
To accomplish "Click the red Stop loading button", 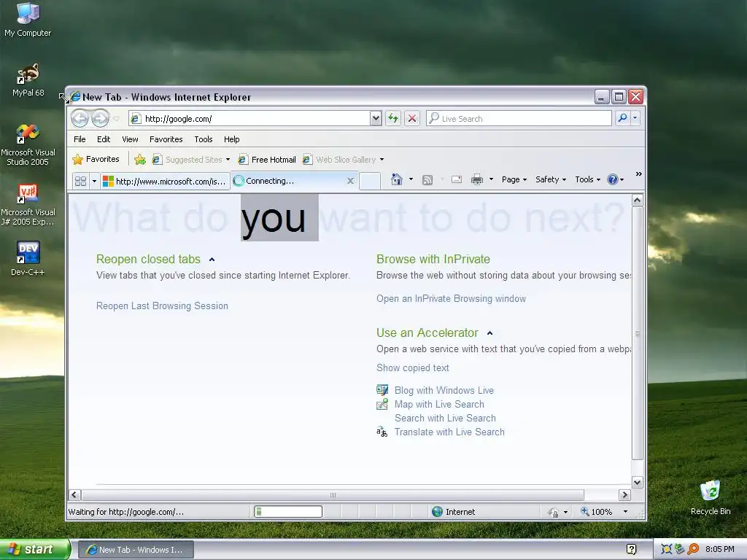I will click(x=412, y=118).
